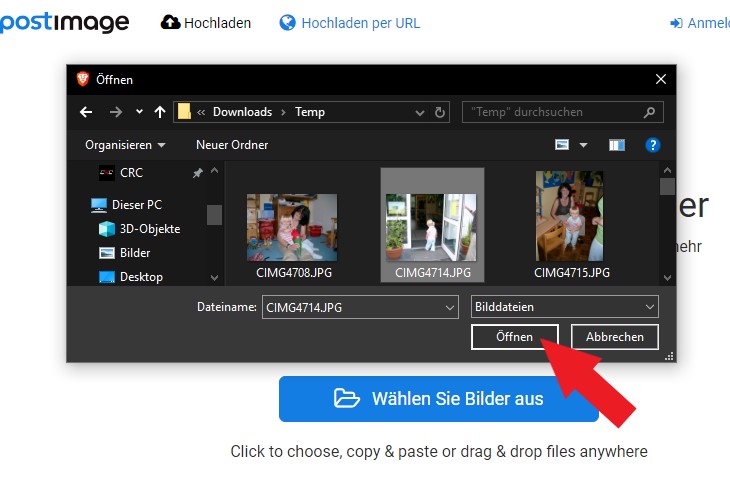Open Hochladen per URL link
Screen dimensions: 730x498
[361, 23]
